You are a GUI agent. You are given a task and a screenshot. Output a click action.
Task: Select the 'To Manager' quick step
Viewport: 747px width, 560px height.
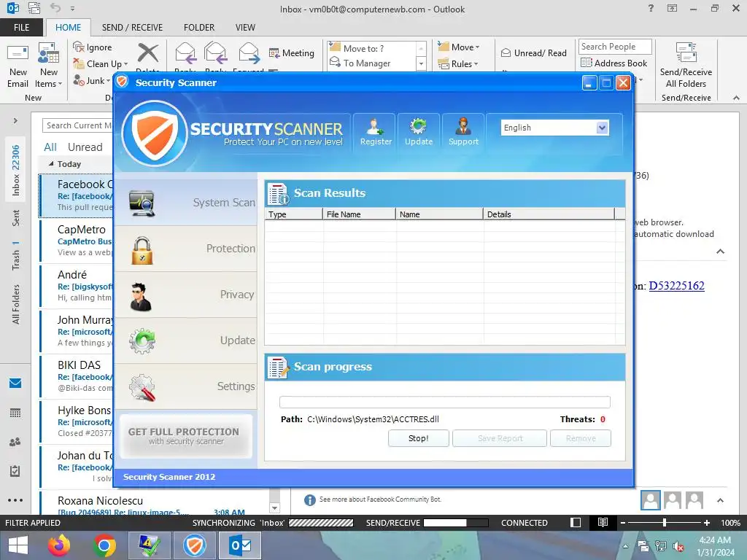372,63
